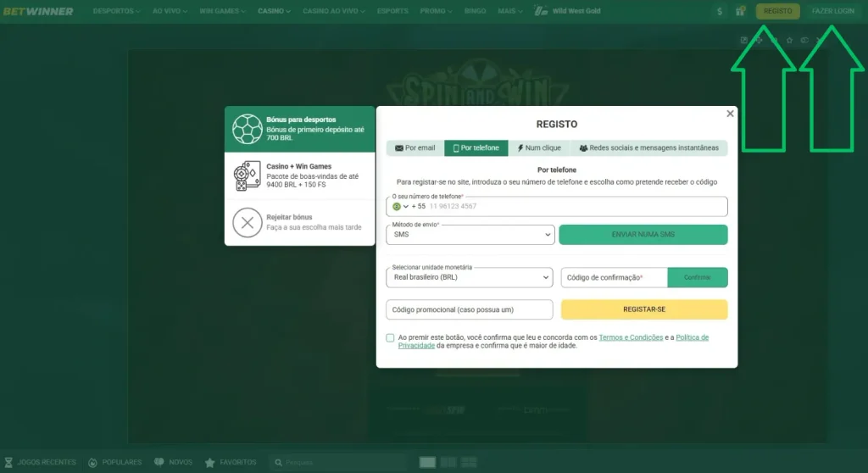Choose Casino + Win Games bonus option
The width and height of the screenshot is (868, 473).
click(299, 175)
